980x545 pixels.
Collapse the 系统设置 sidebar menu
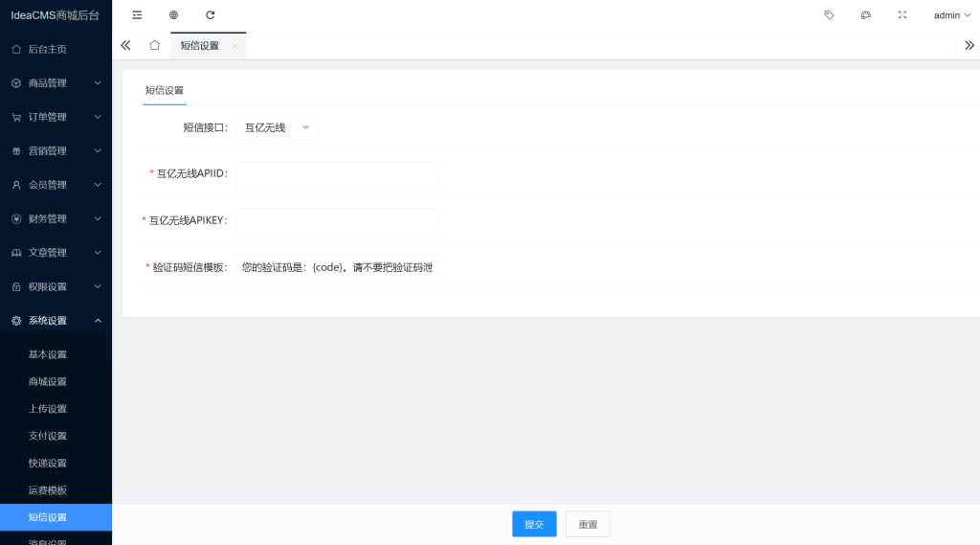pos(56,321)
